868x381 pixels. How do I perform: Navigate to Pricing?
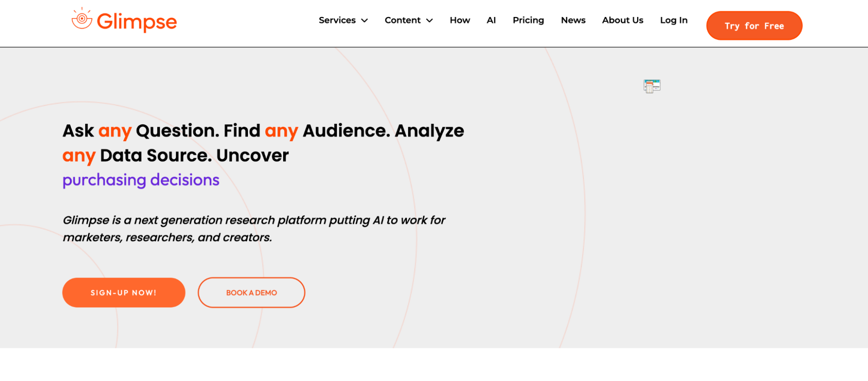click(528, 20)
